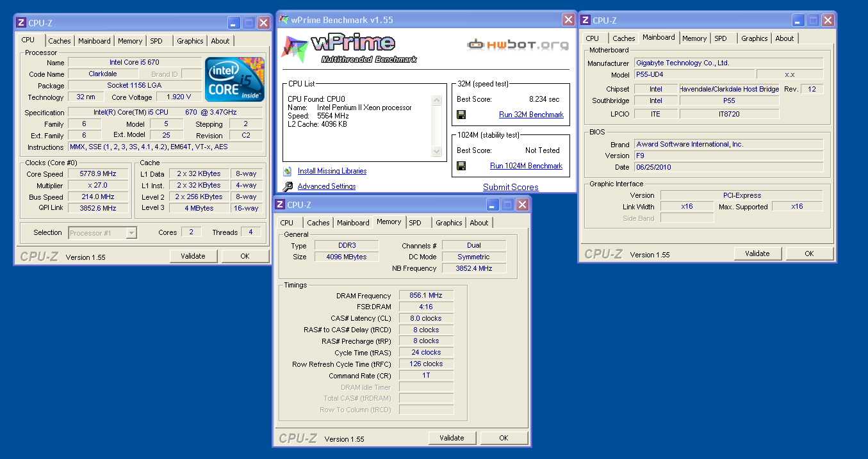Select Memory tab in Mainboard CPU-Z window
Viewport: 868px width, 459px height.
click(x=694, y=38)
